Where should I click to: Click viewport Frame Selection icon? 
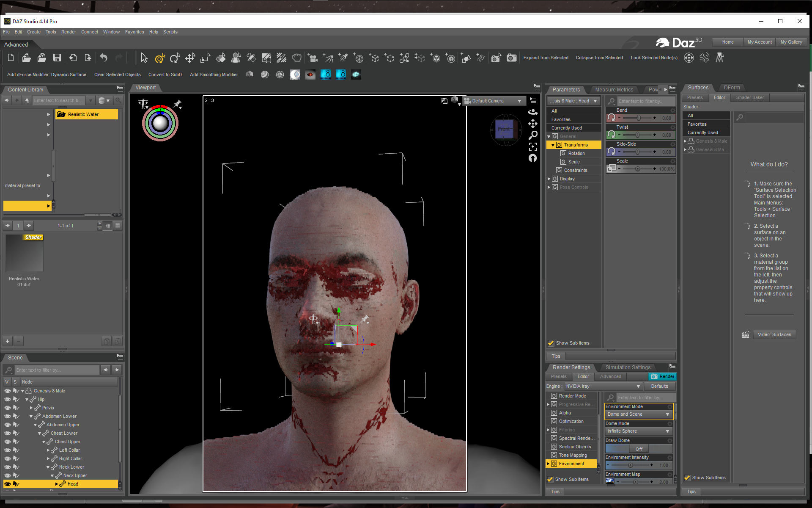pos(533,146)
